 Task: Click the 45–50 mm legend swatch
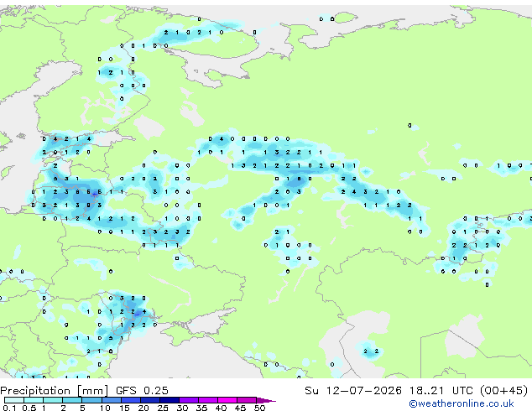(247, 400)
